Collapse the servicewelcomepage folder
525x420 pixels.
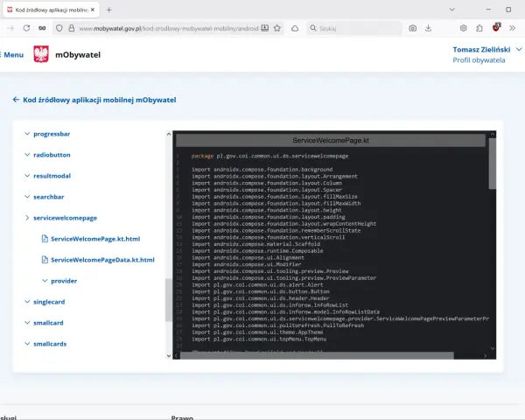[65, 218]
